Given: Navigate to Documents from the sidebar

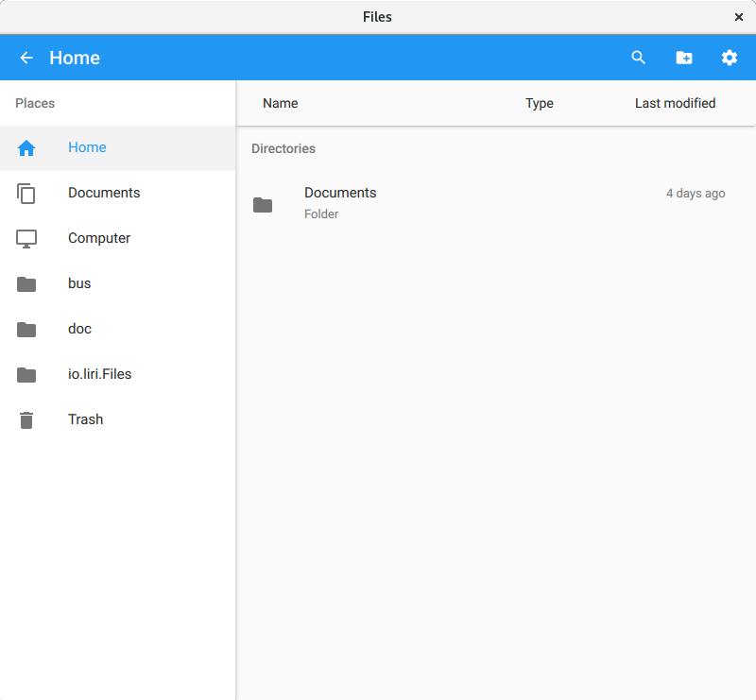Looking at the screenshot, I should click(x=104, y=193).
